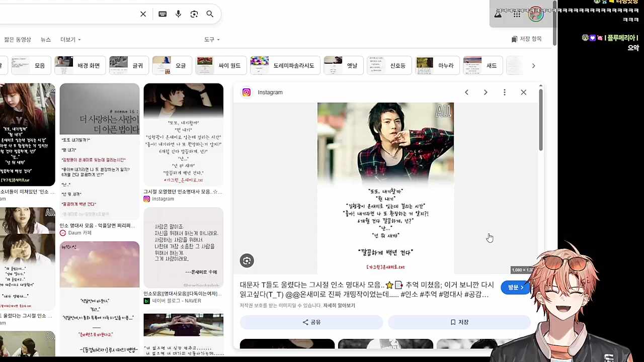Clear the search box with X icon
644x362 pixels.
(x=143, y=14)
